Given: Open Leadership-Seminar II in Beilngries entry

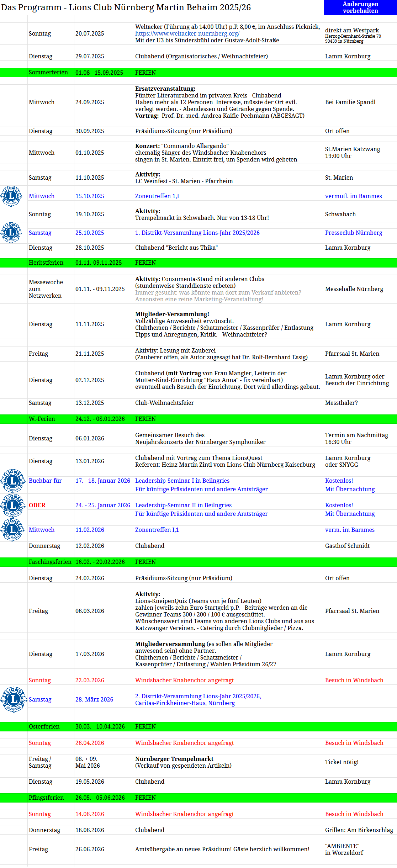Looking at the screenshot, I should click(x=183, y=505).
